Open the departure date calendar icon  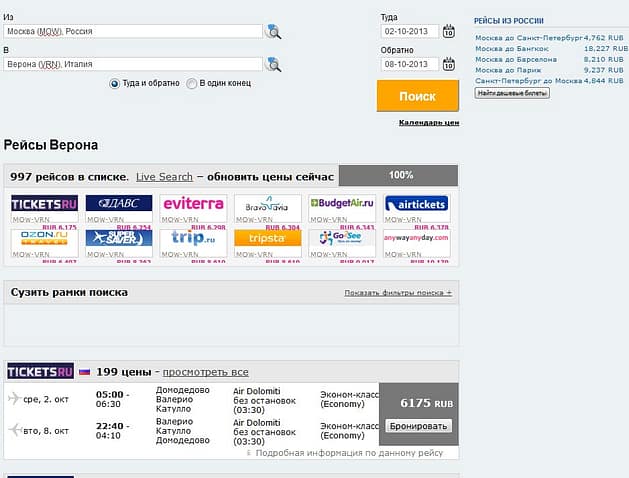point(448,31)
